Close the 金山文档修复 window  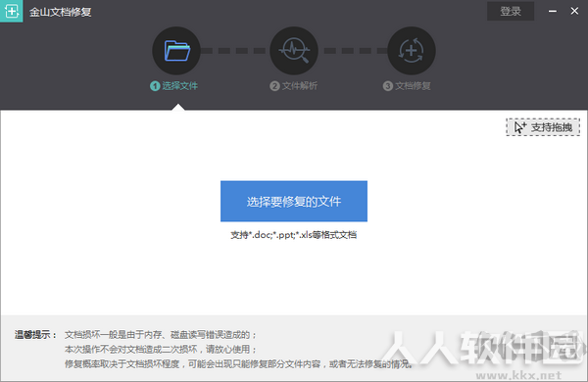click(x=574, y=11)
